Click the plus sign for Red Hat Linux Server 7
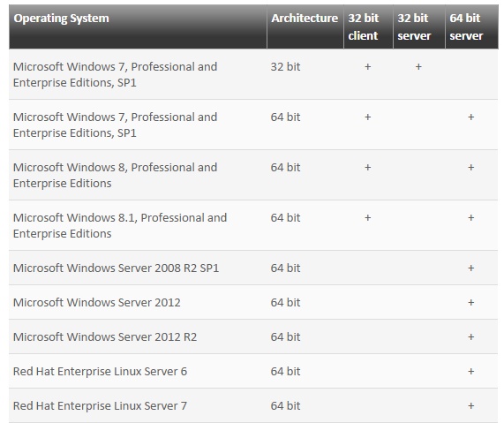 470,405
